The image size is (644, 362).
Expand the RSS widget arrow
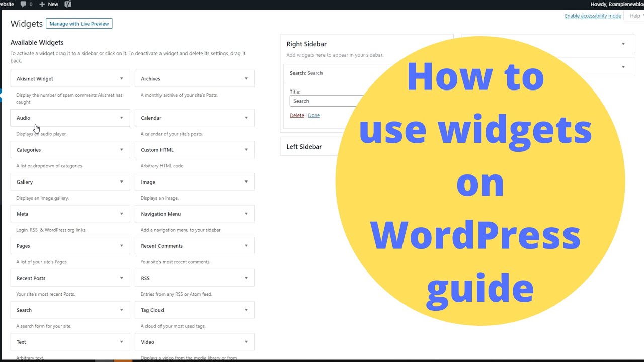246,278
